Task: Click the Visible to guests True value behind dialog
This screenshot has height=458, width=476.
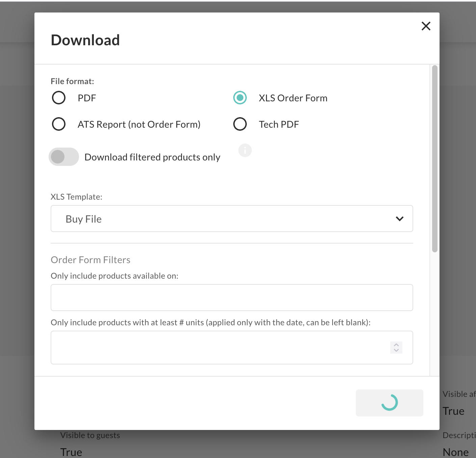Action: [71, 452]
